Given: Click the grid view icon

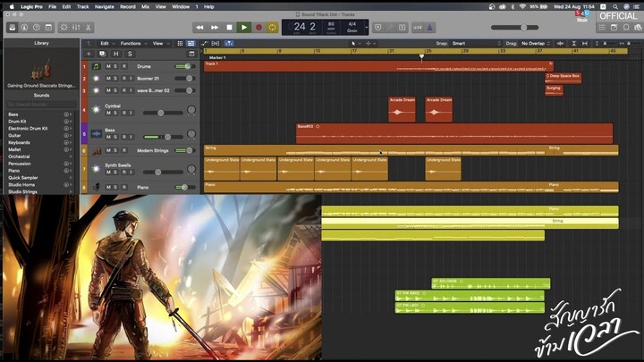Looking at the screenshot, I should [180, 43].
